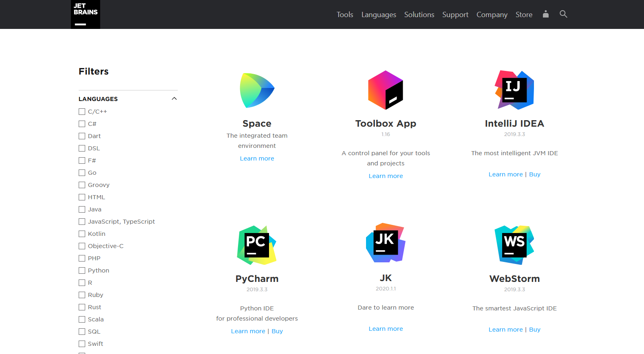Open Learn more for WebStorm
The width and height of the screenshot is (644, 354).
[505, 330]
